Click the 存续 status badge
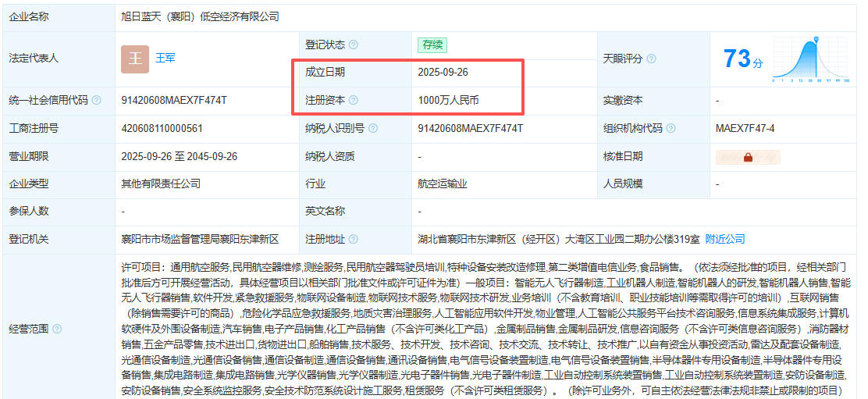868x399 pixels. (x=432, y=45)
